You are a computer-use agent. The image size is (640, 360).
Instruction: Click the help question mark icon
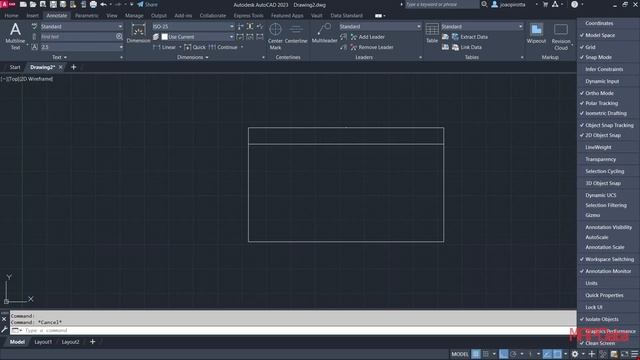tap(574, 4)
